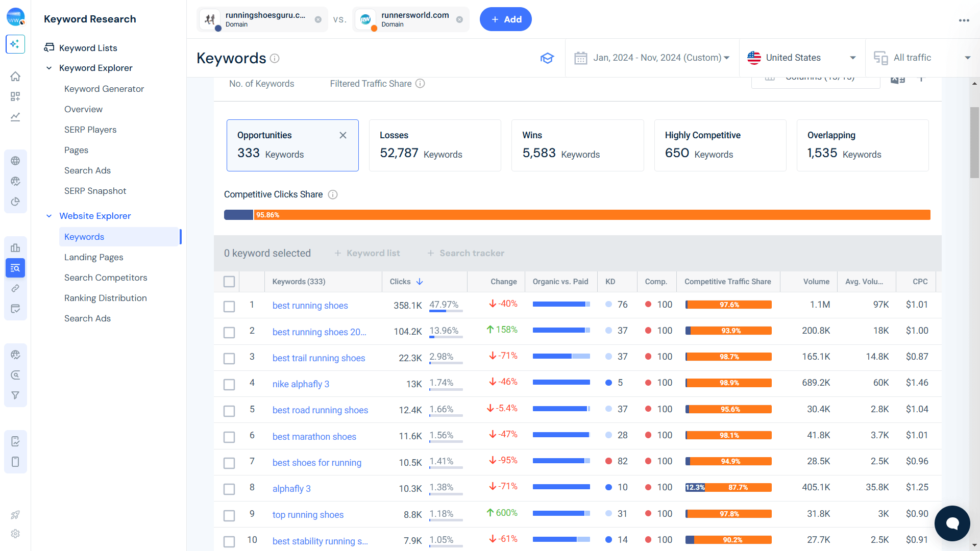The image size is (980, 551).
Task: Toggle the select-all keywords checkbox in header
Action: click(229, 282)
